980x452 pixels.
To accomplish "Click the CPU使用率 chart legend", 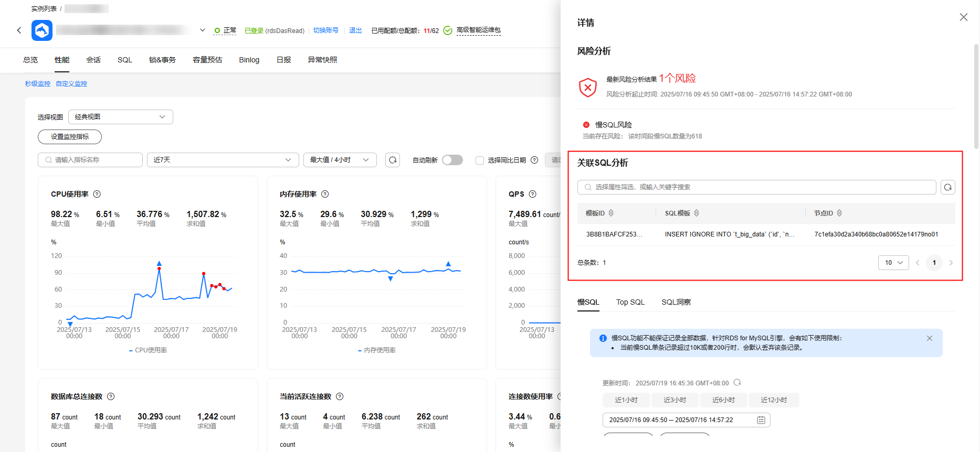I will coord(148,350).
